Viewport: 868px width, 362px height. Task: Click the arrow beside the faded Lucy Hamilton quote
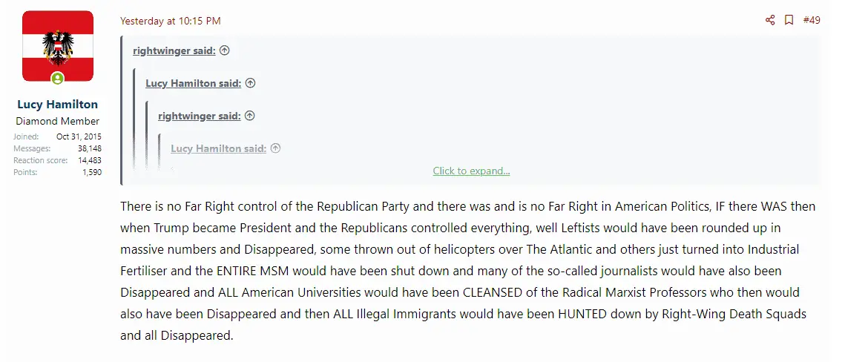click(275, 148)
